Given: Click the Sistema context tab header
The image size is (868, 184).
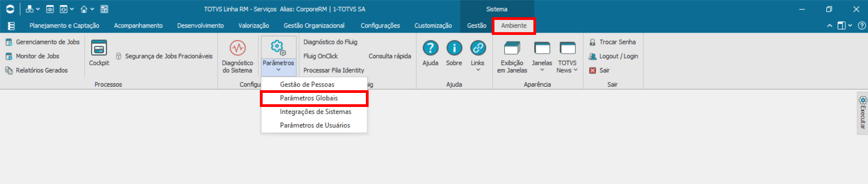Looking at the screenshot, I should pos(497,9).
